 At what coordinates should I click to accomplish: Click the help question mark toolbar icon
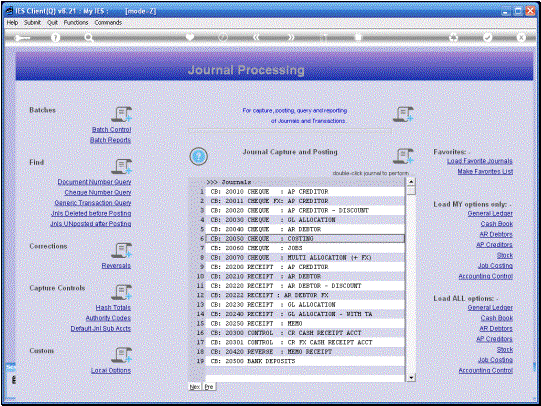tap(55, 37)
